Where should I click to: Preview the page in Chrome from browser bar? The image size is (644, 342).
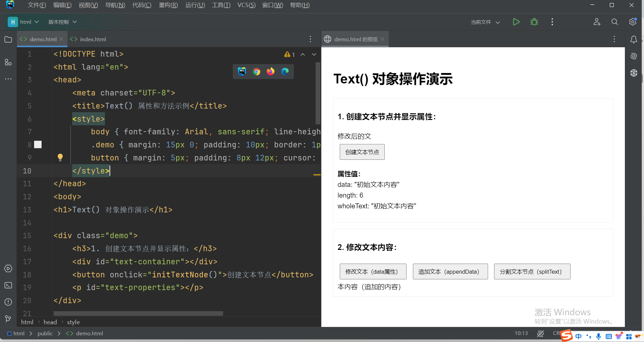tap(256, 71)
